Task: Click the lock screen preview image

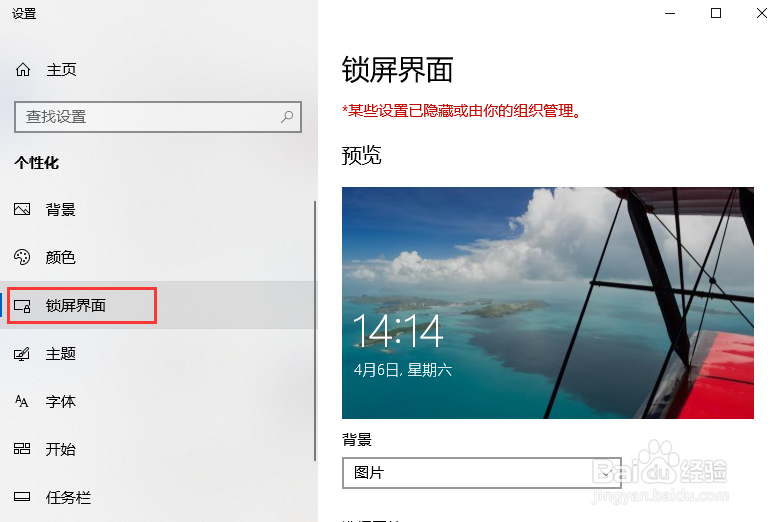Action: coord(548,303)
